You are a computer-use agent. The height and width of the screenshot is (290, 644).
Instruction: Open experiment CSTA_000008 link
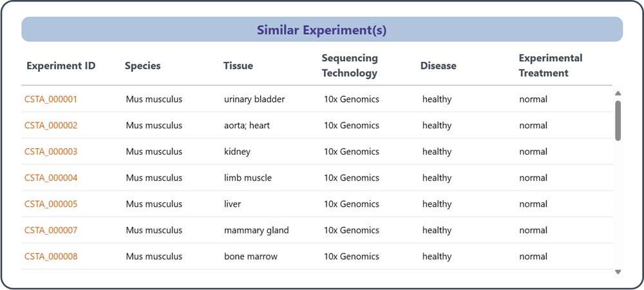[x=51, y=256]
